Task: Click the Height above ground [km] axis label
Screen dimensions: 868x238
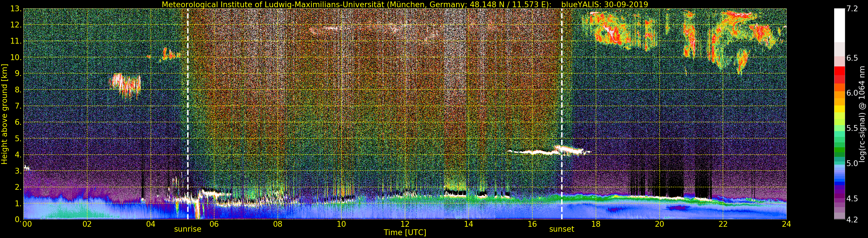Action: pos(4,114)
